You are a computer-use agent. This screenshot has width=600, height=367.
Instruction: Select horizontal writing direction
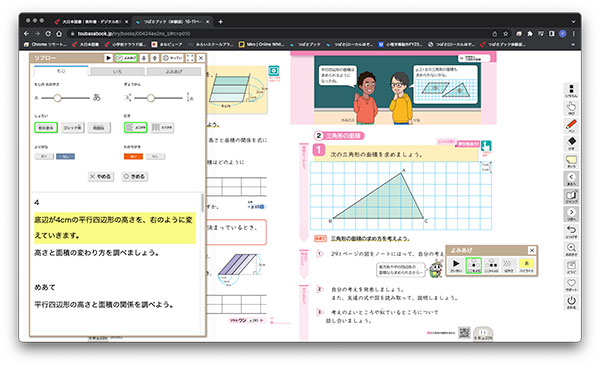point(135,127)
